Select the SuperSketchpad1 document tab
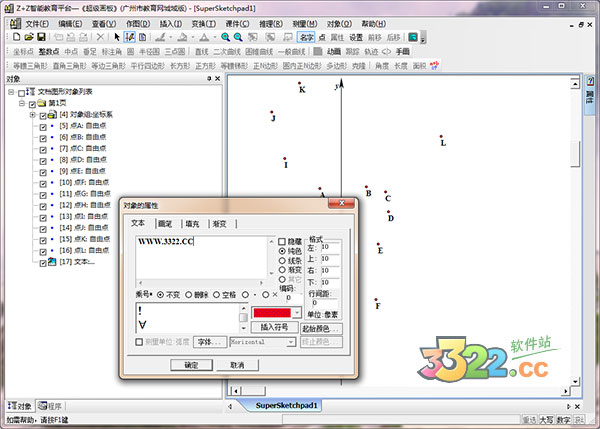600x429 pixels. [x=286, y=405]
